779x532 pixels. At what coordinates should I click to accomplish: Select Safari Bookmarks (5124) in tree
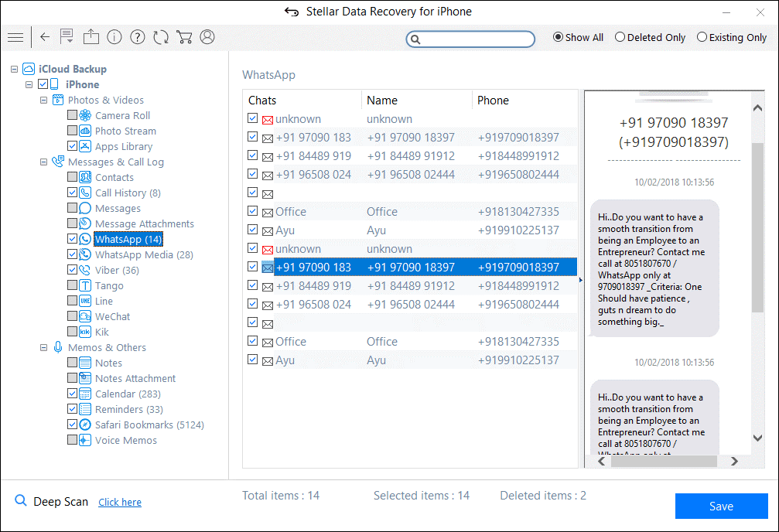[x=149, y=425]
